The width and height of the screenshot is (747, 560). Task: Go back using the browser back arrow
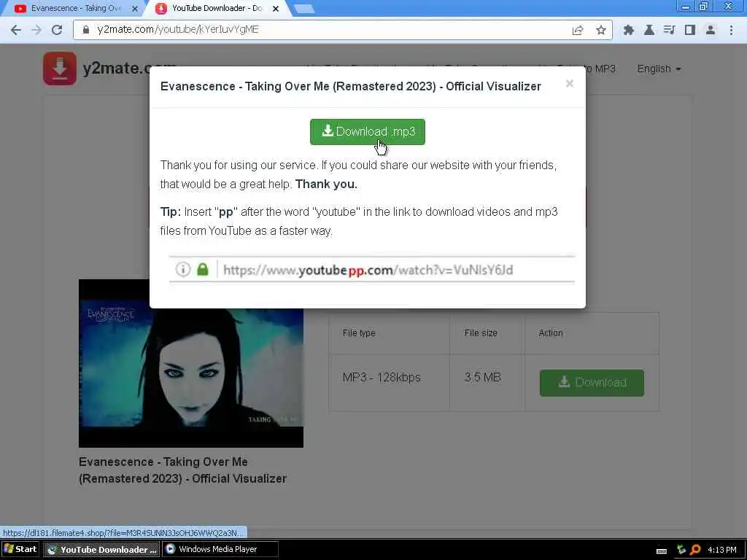[x=16, y=29]
